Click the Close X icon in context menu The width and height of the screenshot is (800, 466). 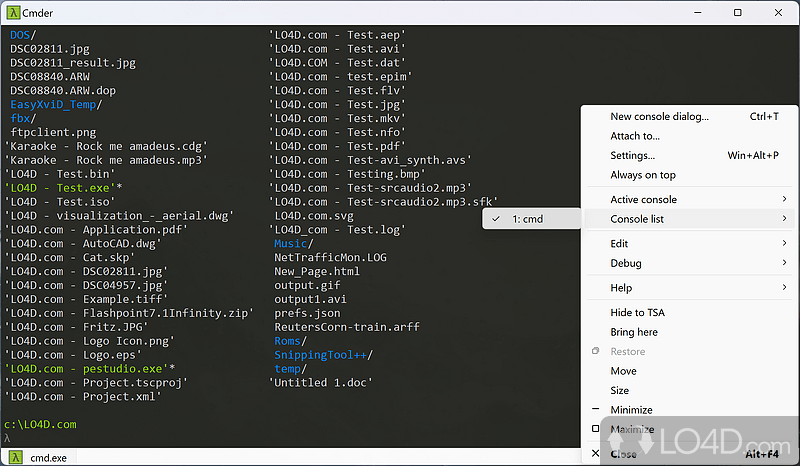click(x=595, y=453)
